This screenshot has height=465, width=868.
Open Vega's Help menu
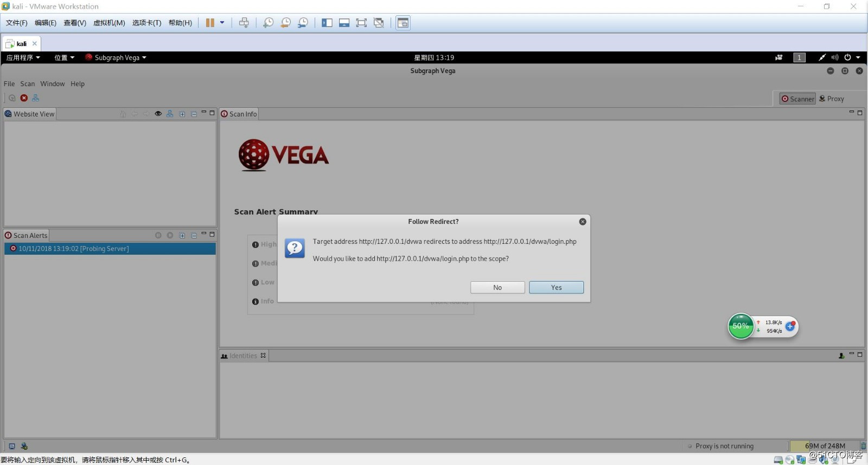coord(78,83)
